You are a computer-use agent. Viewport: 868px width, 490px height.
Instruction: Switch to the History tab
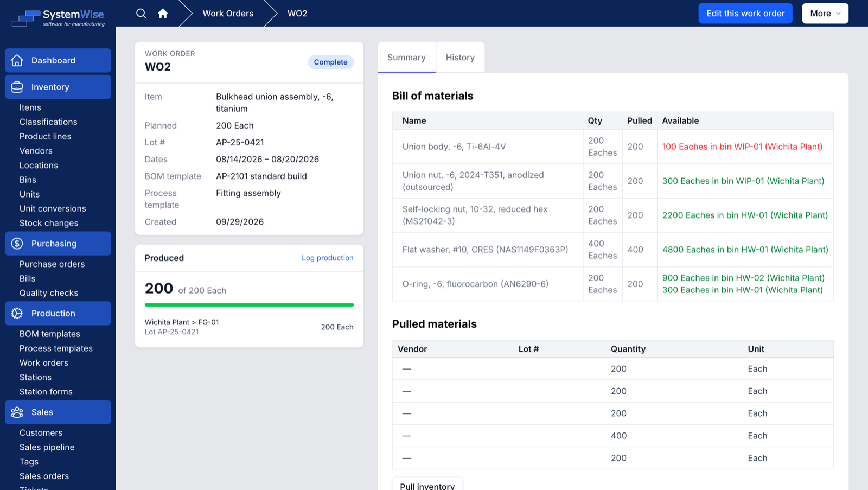point(460,58)
